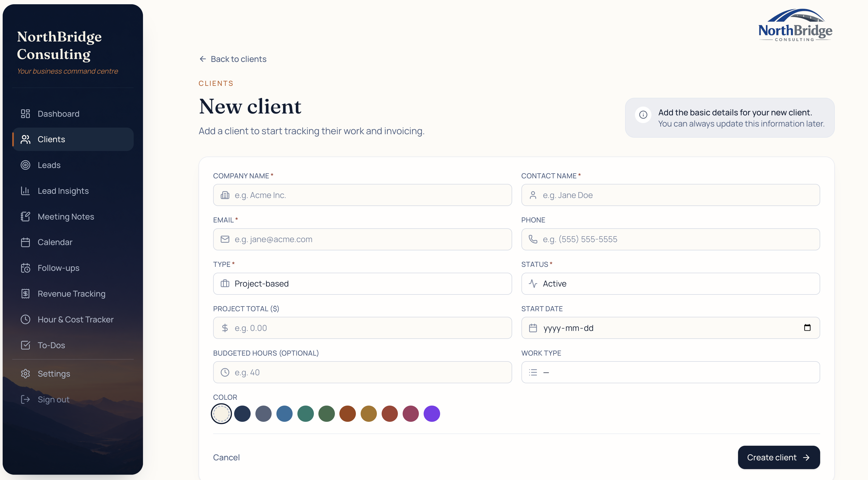Click the Leads target icon
The width and height of the screenshot is (868, 480).
point(25,165)
